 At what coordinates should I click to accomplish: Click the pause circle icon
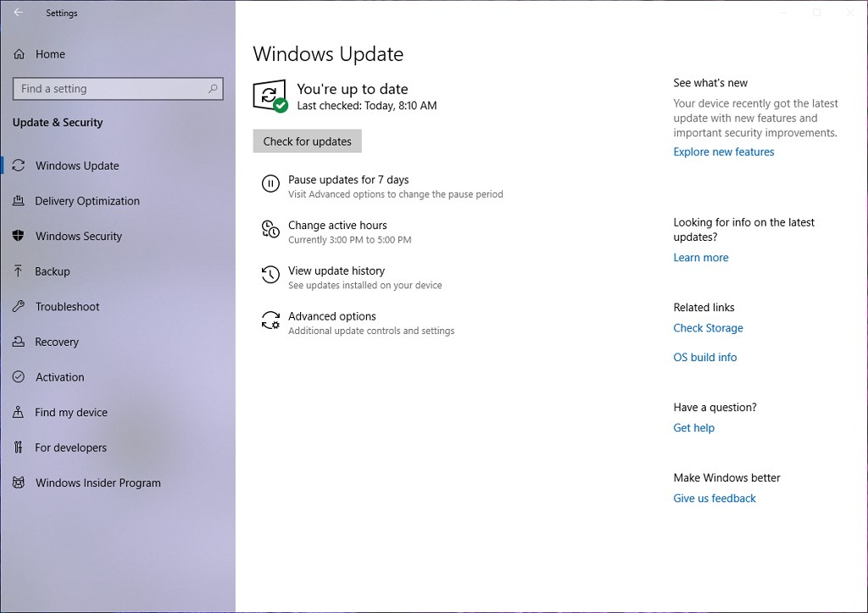tap(270, 183)
